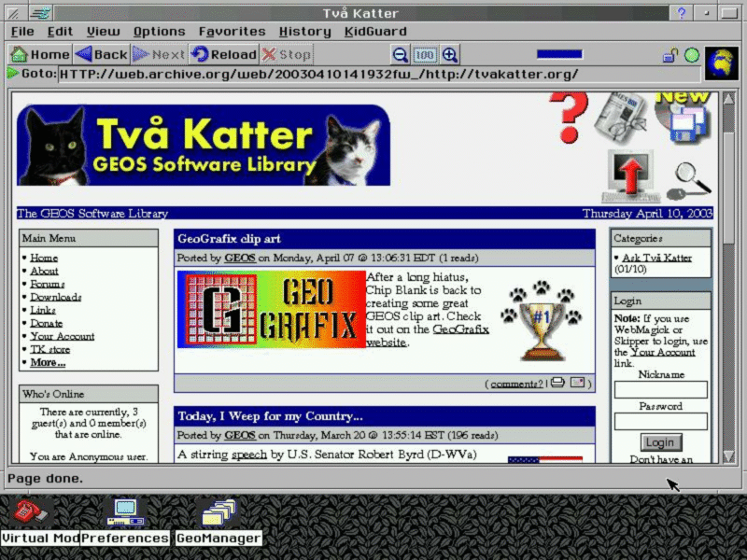Open the TK store link
This screenshot has height=560, width=747.
(50, 349)
